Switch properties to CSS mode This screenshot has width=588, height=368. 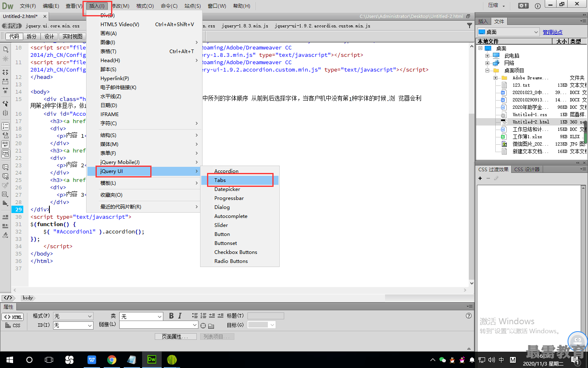(x=13, y=325)
